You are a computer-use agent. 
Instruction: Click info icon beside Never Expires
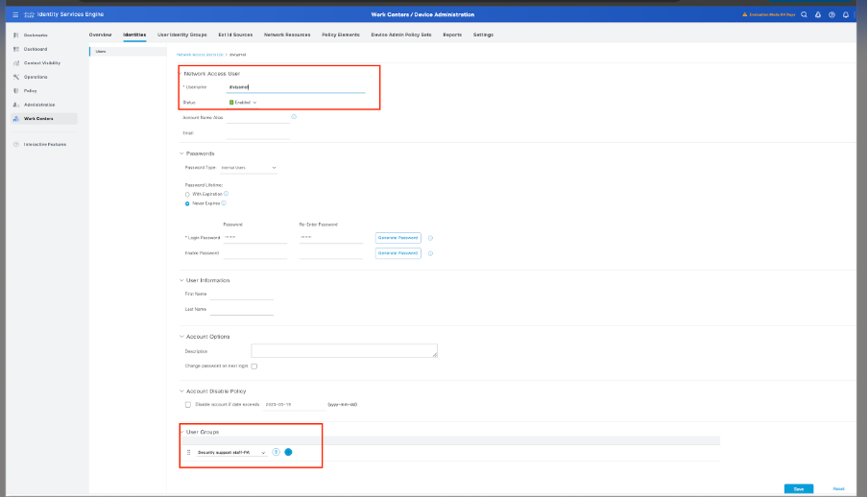224,203
